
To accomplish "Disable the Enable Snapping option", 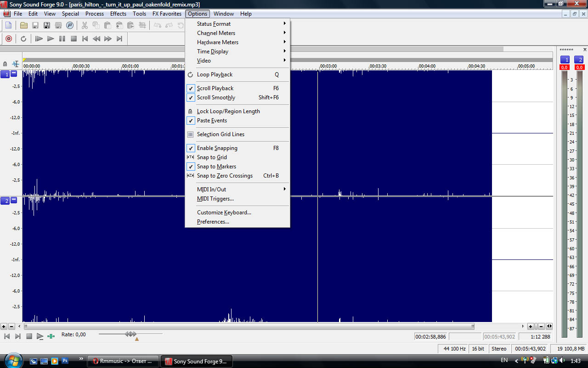I will tap(237, 148).
